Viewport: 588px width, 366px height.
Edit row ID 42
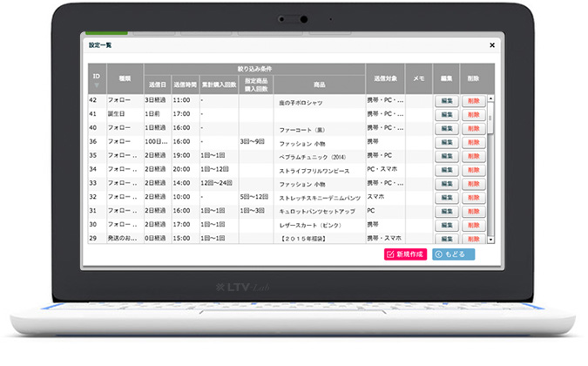click(x=447, y=101)
